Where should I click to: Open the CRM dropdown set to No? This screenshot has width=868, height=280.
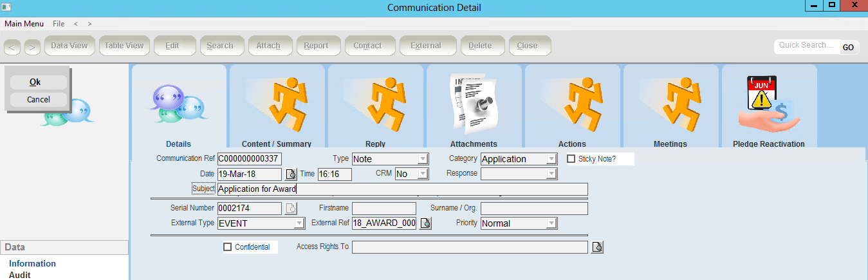[423, 174]
